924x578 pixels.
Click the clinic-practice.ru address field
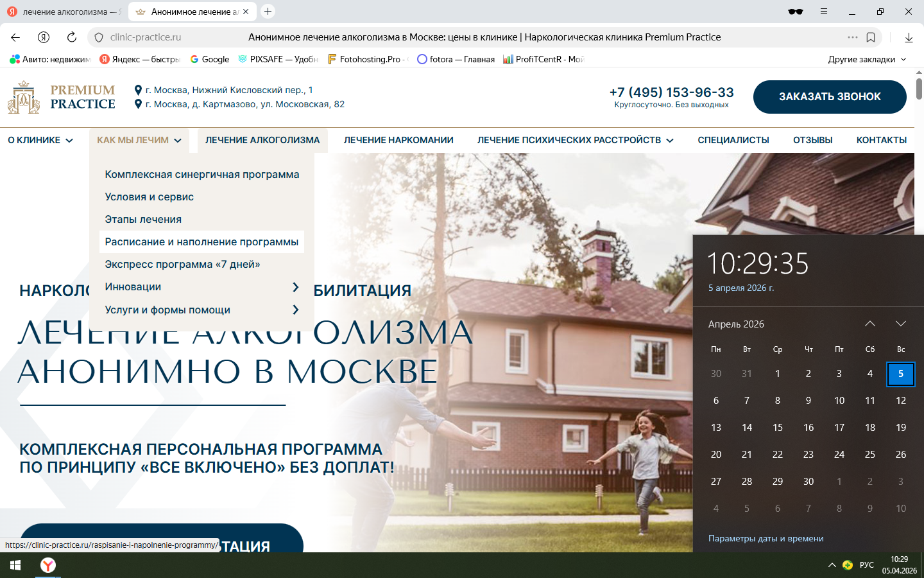click(x=146, y=37)
